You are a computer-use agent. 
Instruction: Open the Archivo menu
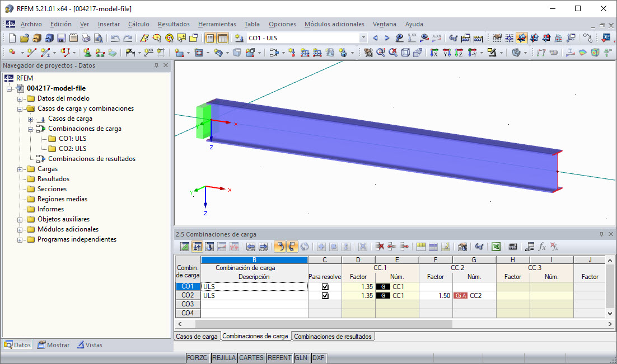click(31, 24)
